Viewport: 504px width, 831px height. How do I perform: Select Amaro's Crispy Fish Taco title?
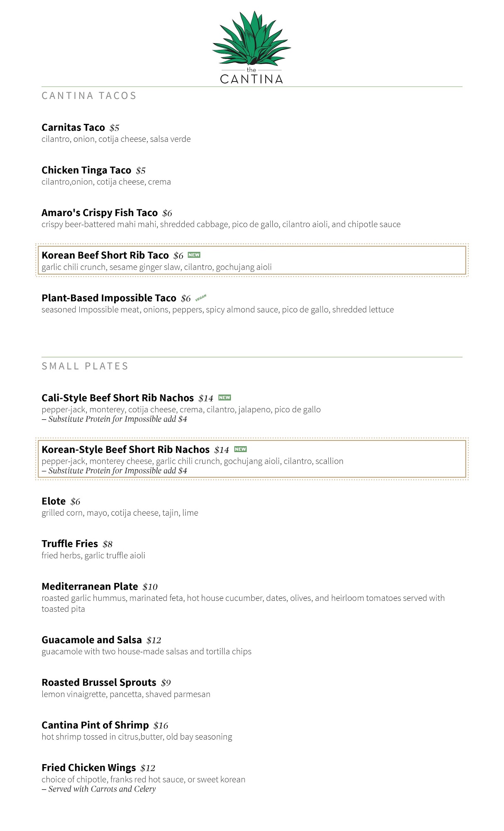[x=100, y=213]
